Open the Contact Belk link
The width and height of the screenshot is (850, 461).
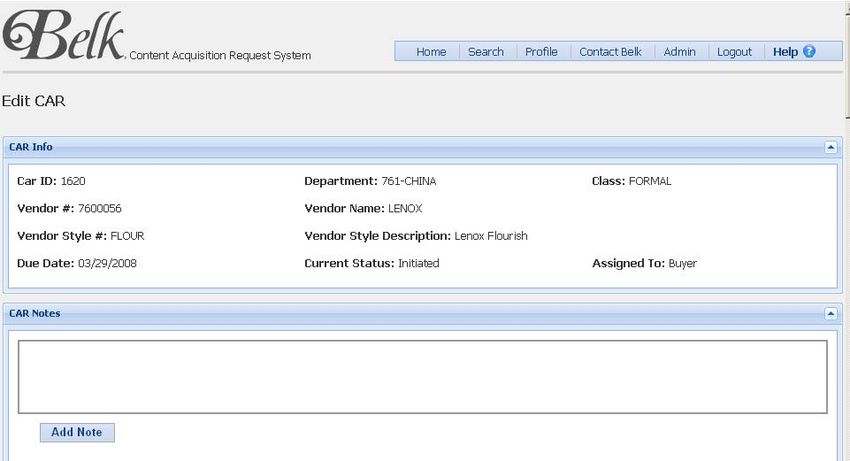[610, 52]
